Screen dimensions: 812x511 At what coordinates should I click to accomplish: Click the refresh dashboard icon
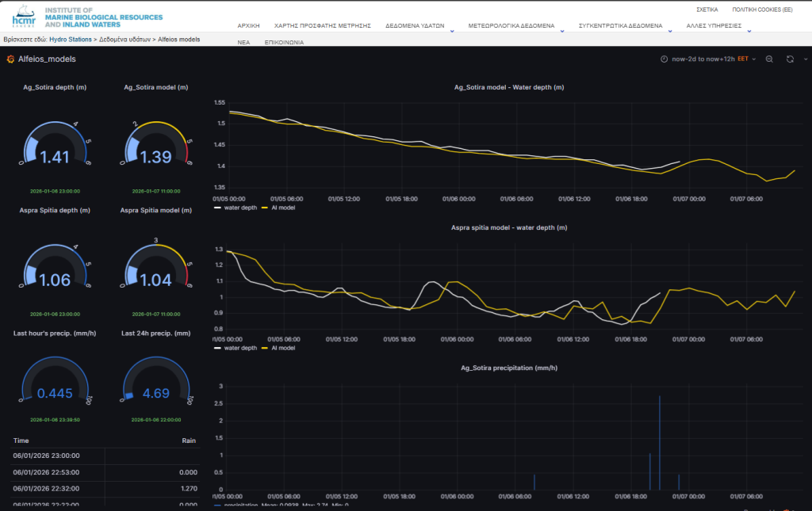click(789, 59)
